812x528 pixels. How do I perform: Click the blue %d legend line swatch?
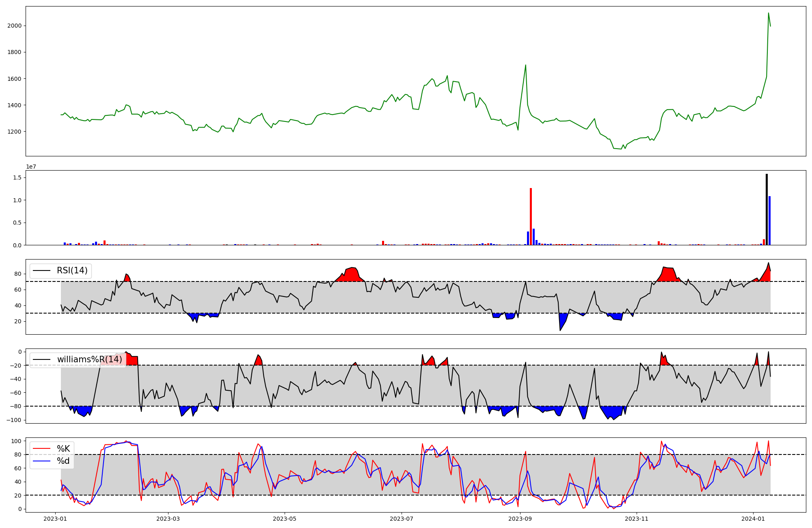click(41, 461)
